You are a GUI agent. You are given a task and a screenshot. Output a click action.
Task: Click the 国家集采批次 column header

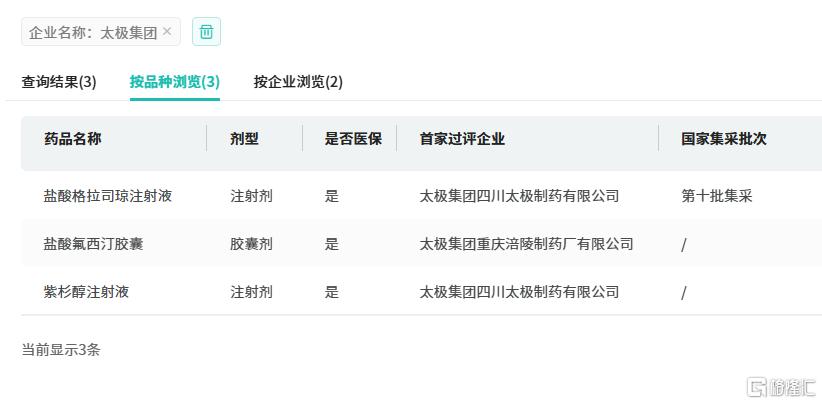pos(724,139)
